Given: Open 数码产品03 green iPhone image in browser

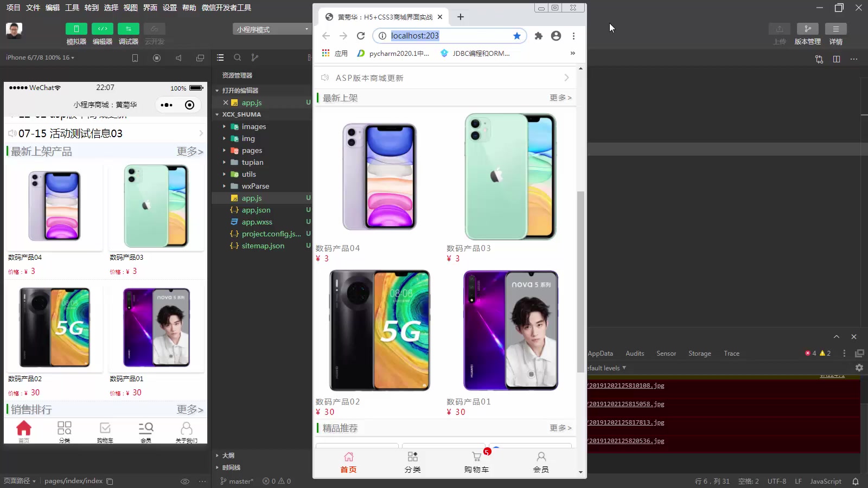Looking at the screenshot, I should tap(510, 177).
